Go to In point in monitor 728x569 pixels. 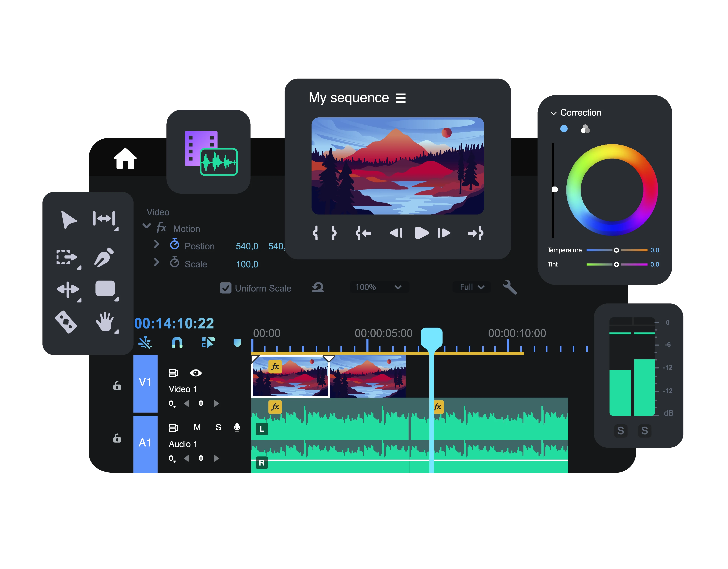pyautogui.click(x=363, y=233)
